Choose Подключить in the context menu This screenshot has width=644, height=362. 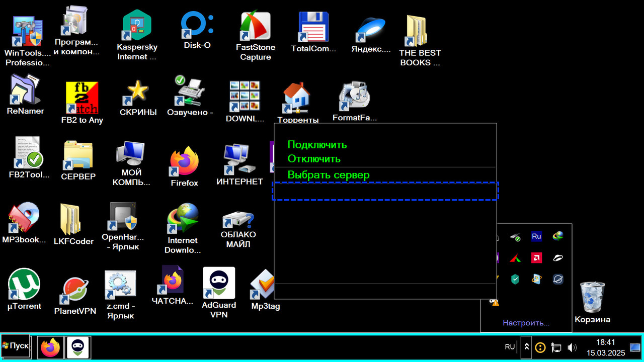[317, 145]
